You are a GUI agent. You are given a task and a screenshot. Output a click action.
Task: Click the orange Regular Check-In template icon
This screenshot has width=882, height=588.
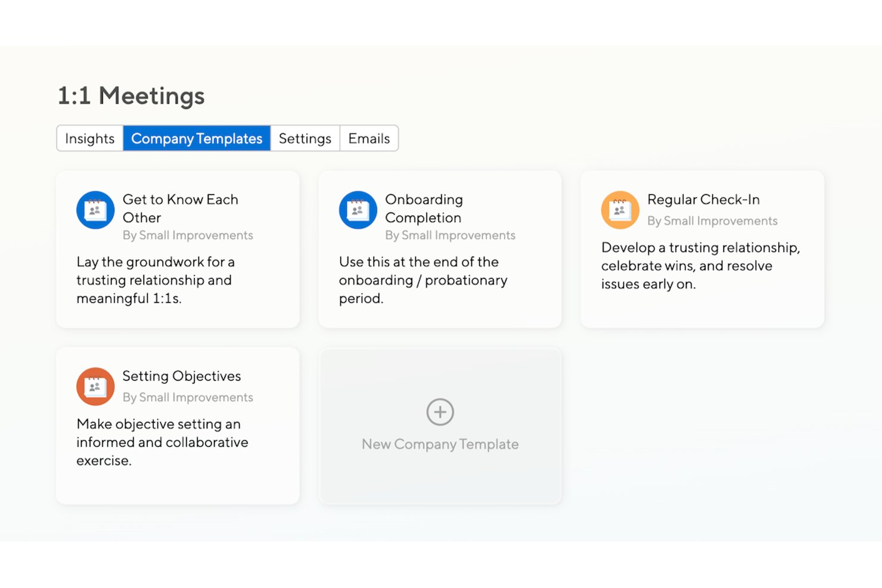coord(620,210)
